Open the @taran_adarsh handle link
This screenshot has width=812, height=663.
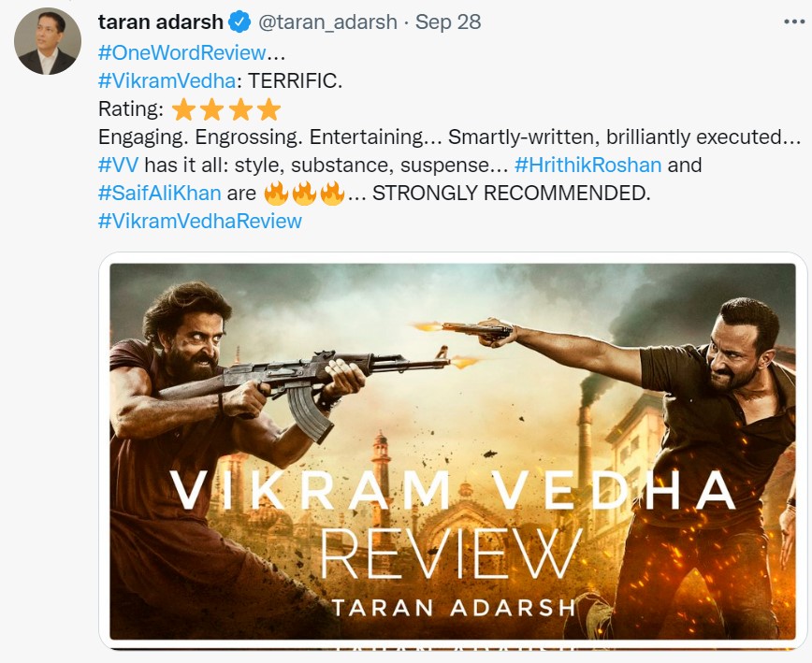[x=327, y=22]
